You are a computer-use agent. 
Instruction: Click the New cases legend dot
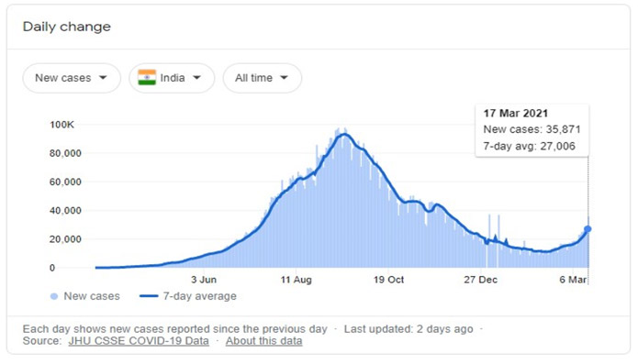click(54, 296)
